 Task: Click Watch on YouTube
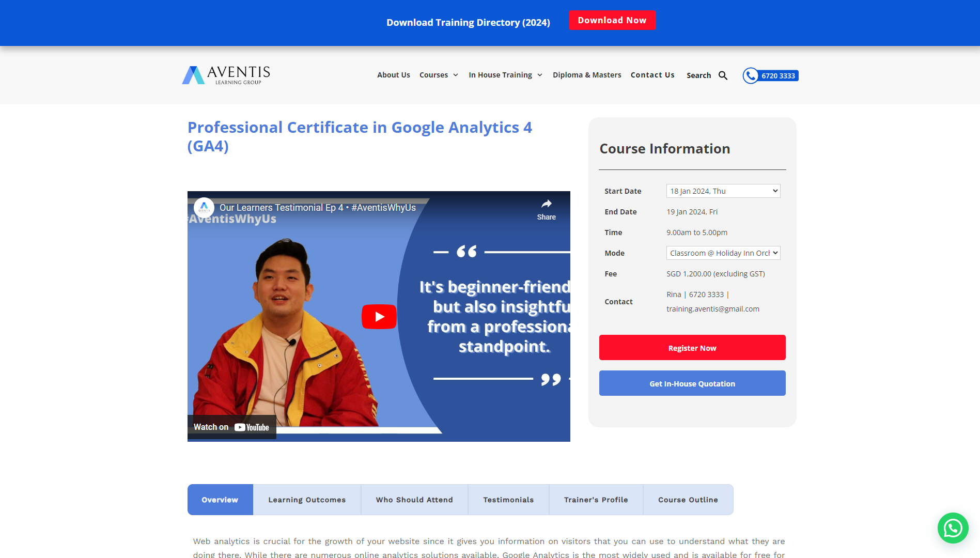point(231,427)
